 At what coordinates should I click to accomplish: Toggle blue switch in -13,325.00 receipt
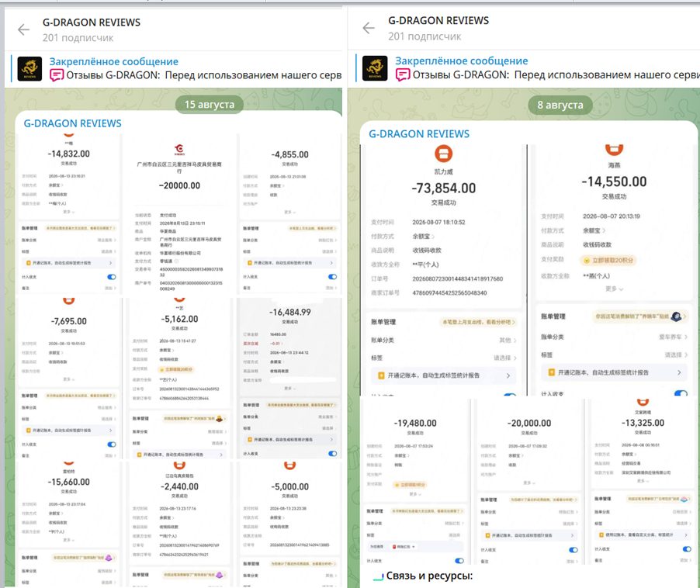point(687,549)
